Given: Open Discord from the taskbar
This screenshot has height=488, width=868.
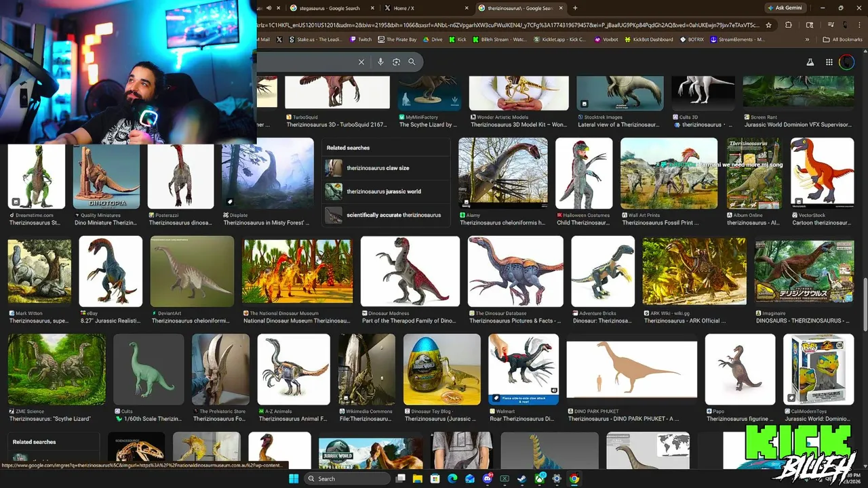Looking at the screenshot, I should coord(488,479).
